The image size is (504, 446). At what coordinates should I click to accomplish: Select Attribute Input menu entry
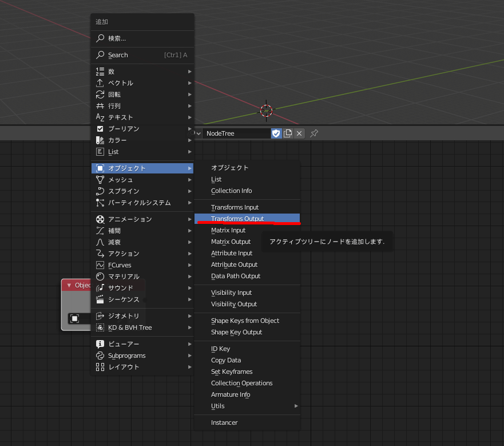point(247,253)
